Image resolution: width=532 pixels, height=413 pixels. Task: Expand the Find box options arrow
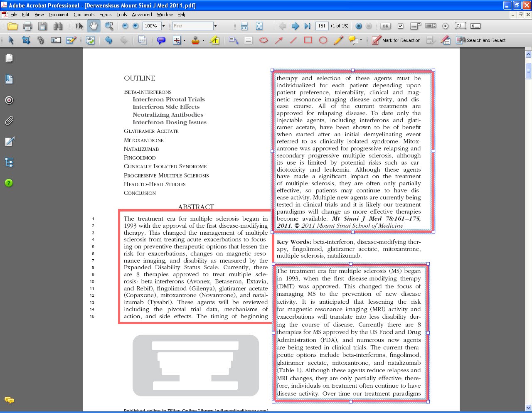(215, 26)
